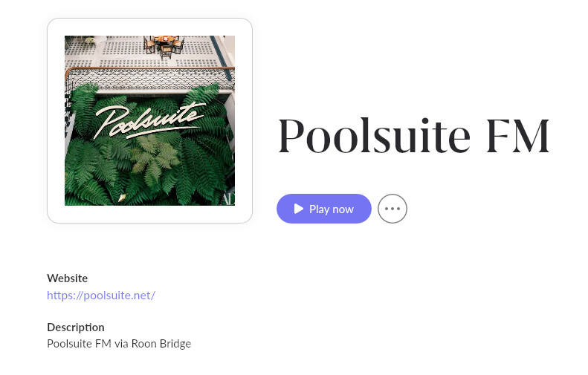
Task: Click the AD watermark on artwork corner
Action: point(227,198)
